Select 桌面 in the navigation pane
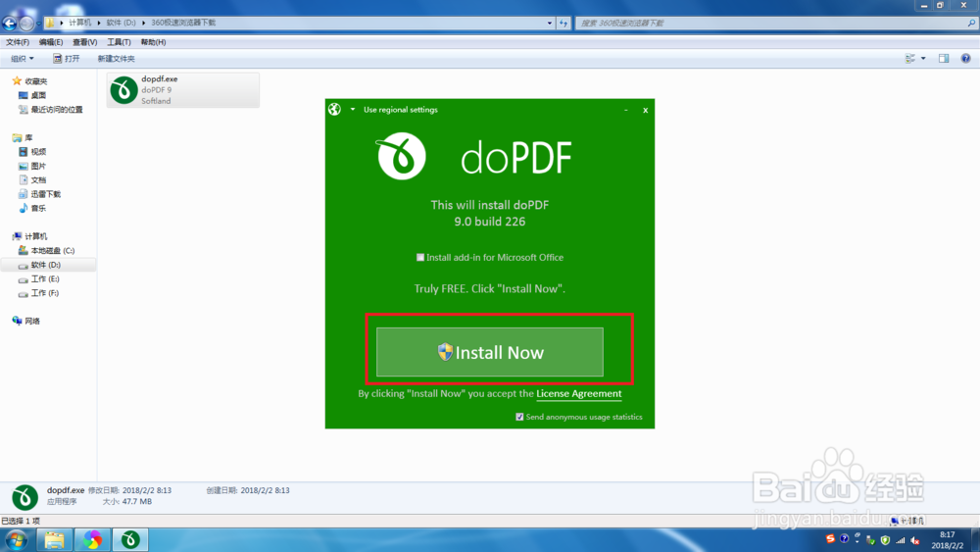 32,96
